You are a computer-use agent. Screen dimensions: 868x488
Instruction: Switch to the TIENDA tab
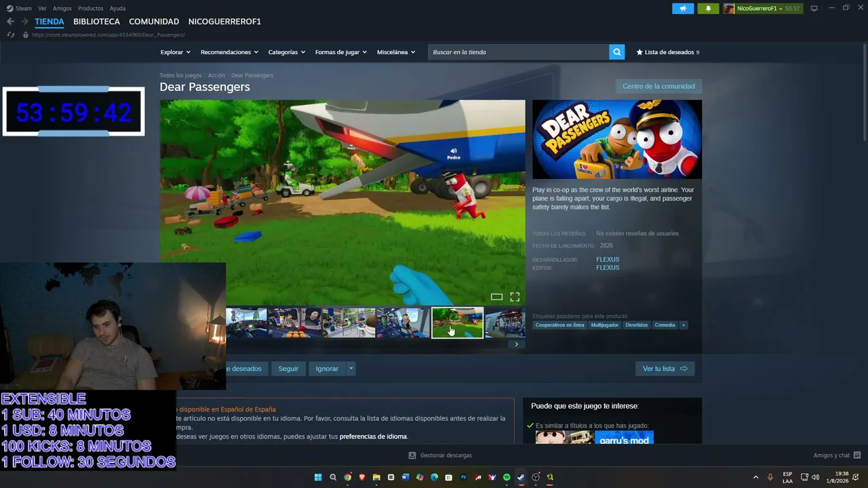click(x=50, y=22)
